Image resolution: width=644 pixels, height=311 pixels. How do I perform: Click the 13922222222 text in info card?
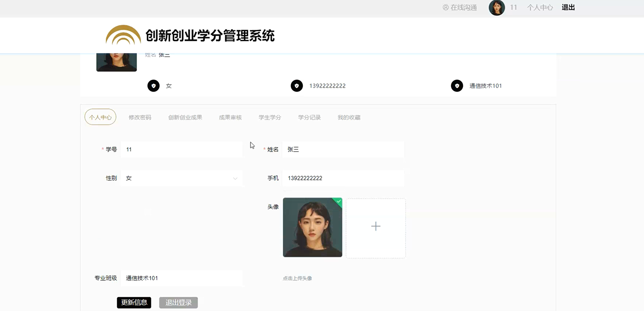click(x=327, y=86)
